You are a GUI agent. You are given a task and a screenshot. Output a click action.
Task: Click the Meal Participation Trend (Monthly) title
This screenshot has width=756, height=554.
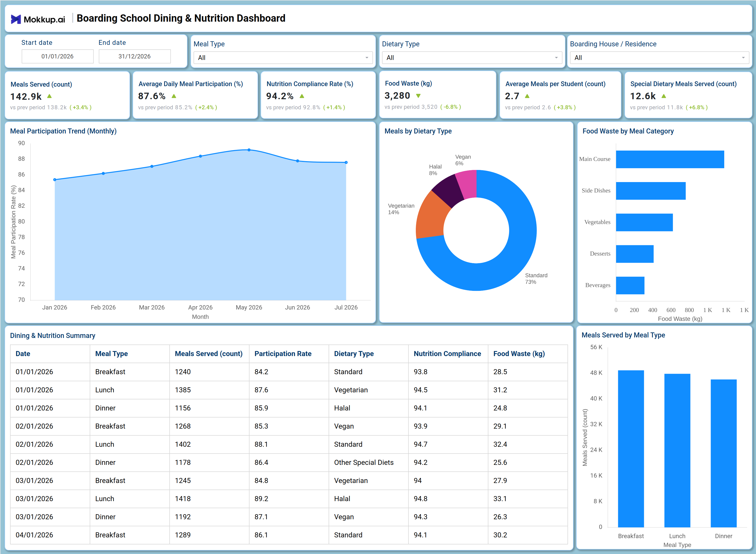[x=64, y=131]
